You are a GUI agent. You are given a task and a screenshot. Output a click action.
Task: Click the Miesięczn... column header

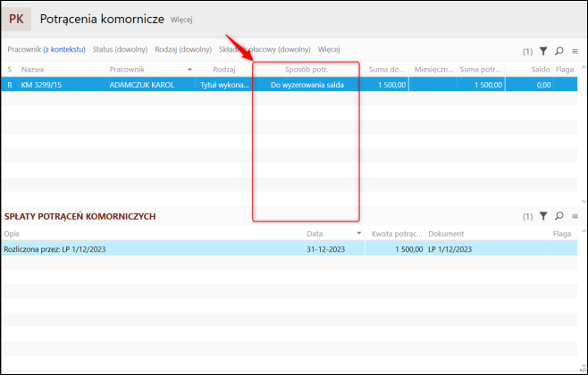coord(434,70)
